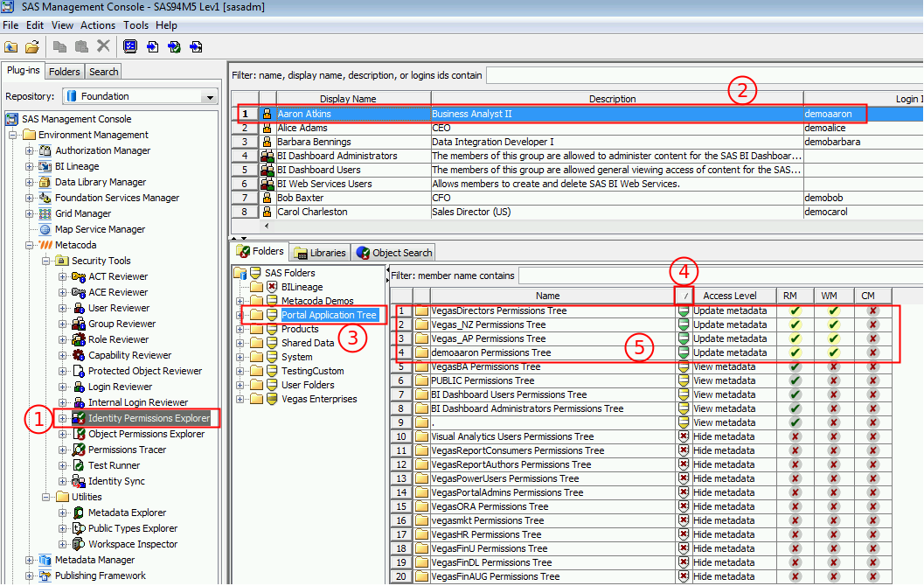Expand the Metadata Manager tree node
Screen dimensions: 924x586
click(x=30, y=560)
